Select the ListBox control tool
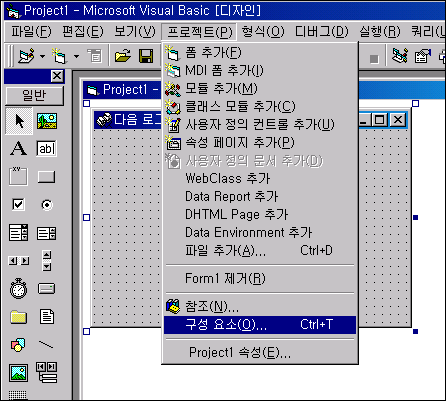This screenshot has height=401, width=446. [46, 233]
